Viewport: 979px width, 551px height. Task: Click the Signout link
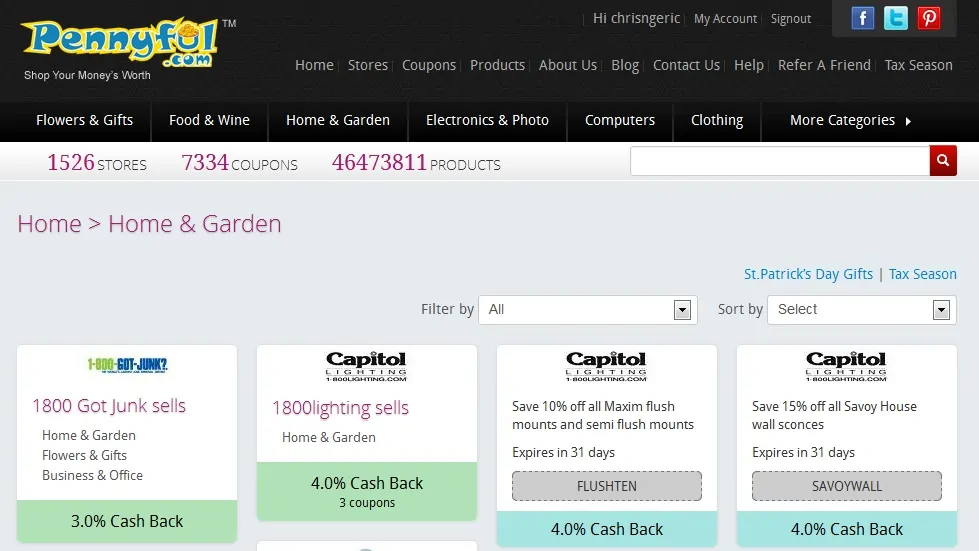pos(790,19)
